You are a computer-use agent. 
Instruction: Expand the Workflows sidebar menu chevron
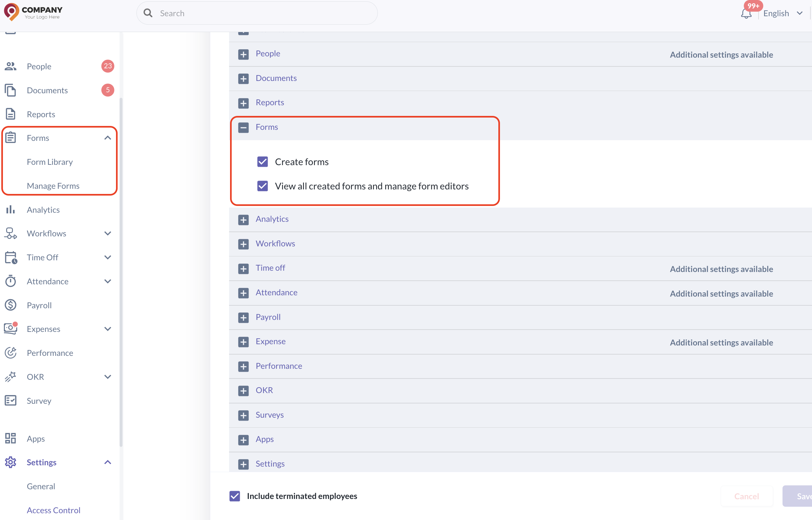click(x=108, y=233)
